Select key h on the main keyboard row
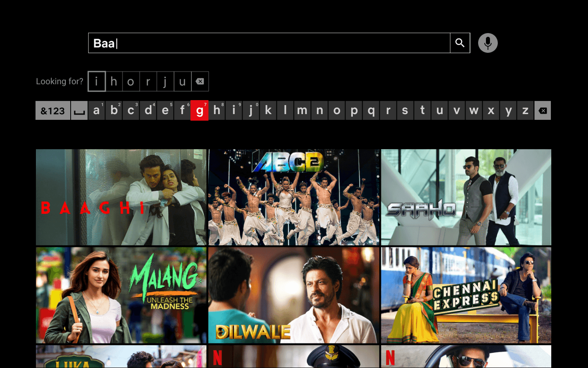This screenshot has width=588, height=368. point(217,110)
